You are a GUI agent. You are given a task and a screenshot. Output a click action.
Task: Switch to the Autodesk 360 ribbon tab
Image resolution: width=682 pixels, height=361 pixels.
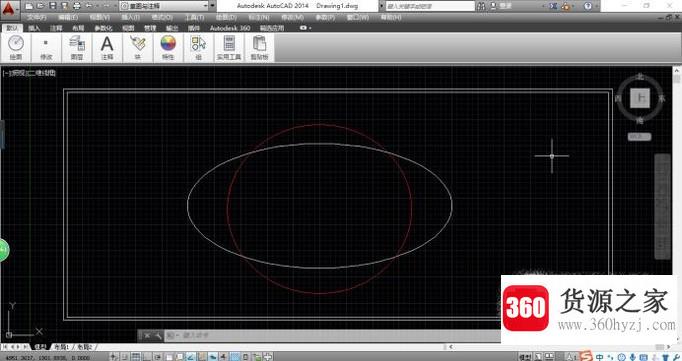pyautogui.click(x=230, y=28)
